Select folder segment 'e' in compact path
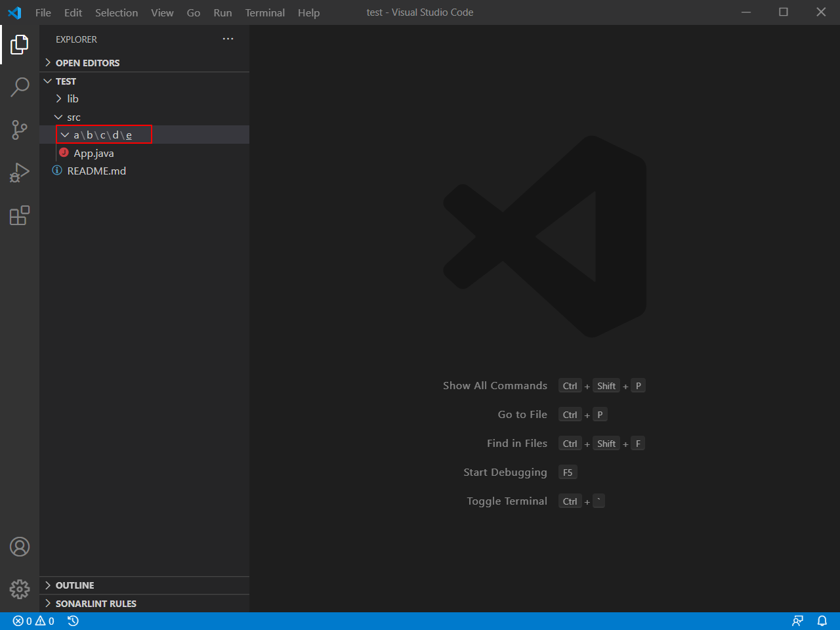Viewport: 840px width, 630px height. [129, 135]
